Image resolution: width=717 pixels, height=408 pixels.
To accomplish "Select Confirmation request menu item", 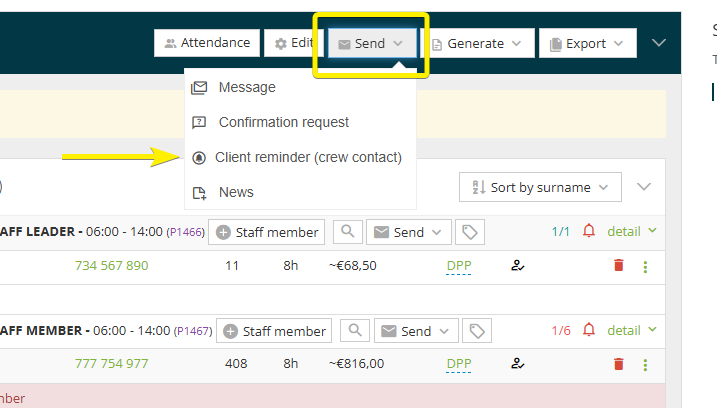I will pos(284,122).
